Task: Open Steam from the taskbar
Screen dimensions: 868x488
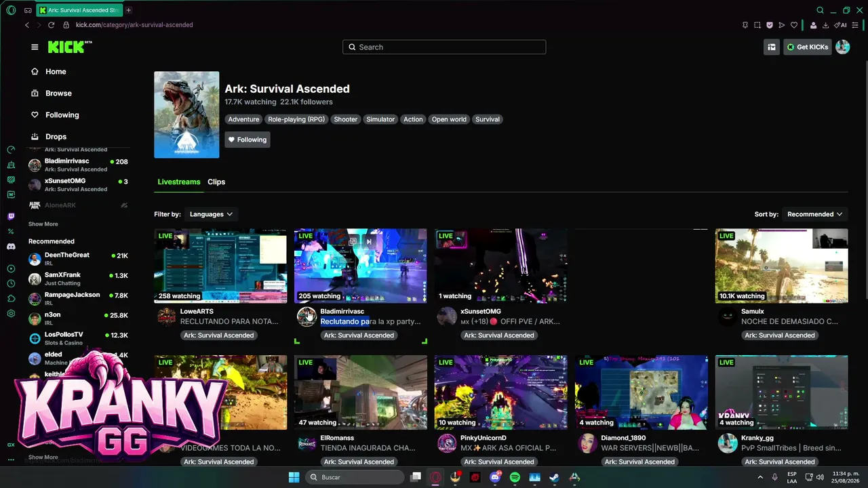Action: 555,477
